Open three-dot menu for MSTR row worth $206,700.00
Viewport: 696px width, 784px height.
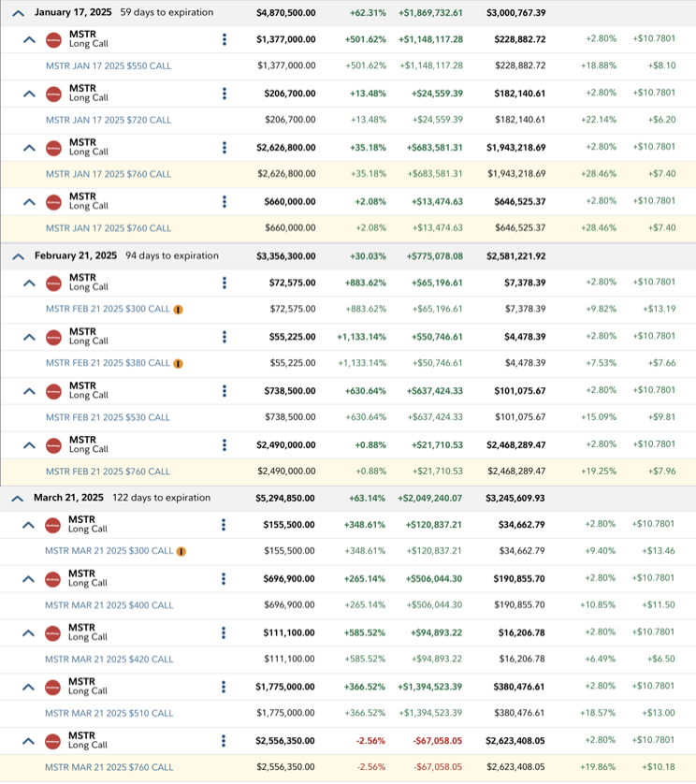coord(224,94)
